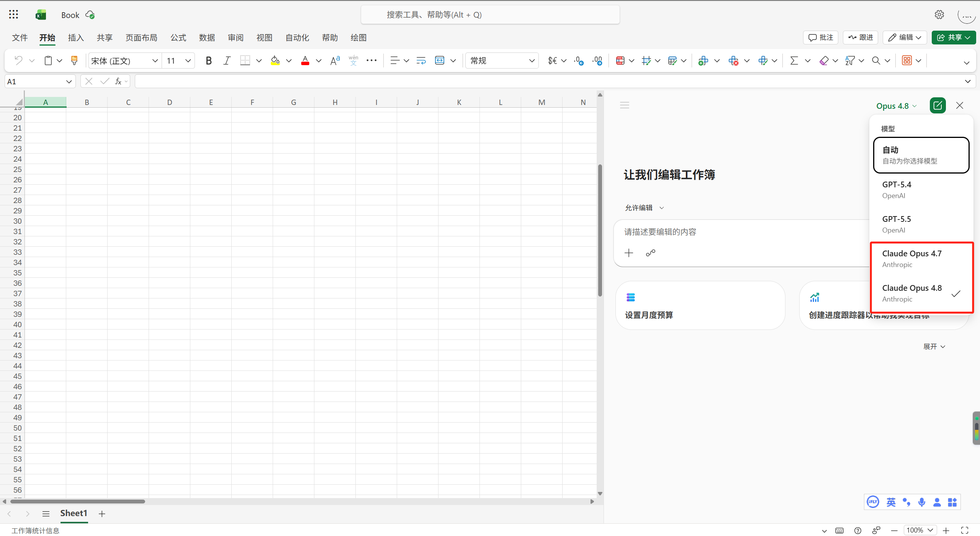
Task: Open the 文件 menu
Action: 20,38
